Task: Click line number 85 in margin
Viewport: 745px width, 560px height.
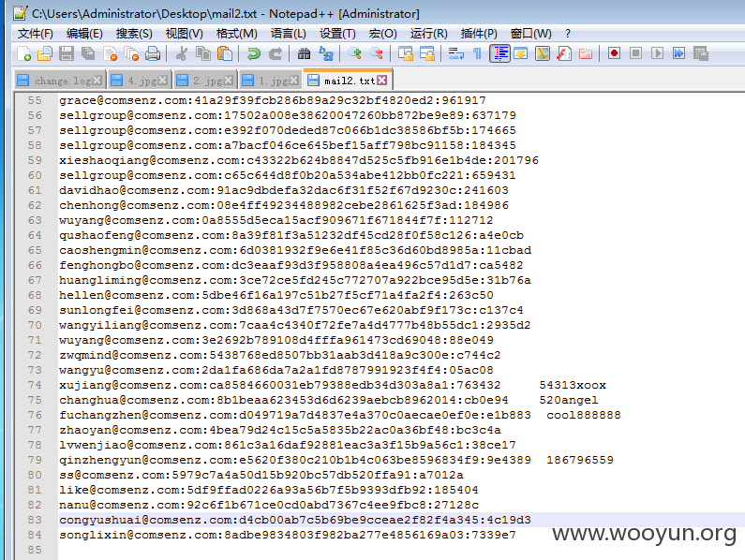Action: coord(35,550)
